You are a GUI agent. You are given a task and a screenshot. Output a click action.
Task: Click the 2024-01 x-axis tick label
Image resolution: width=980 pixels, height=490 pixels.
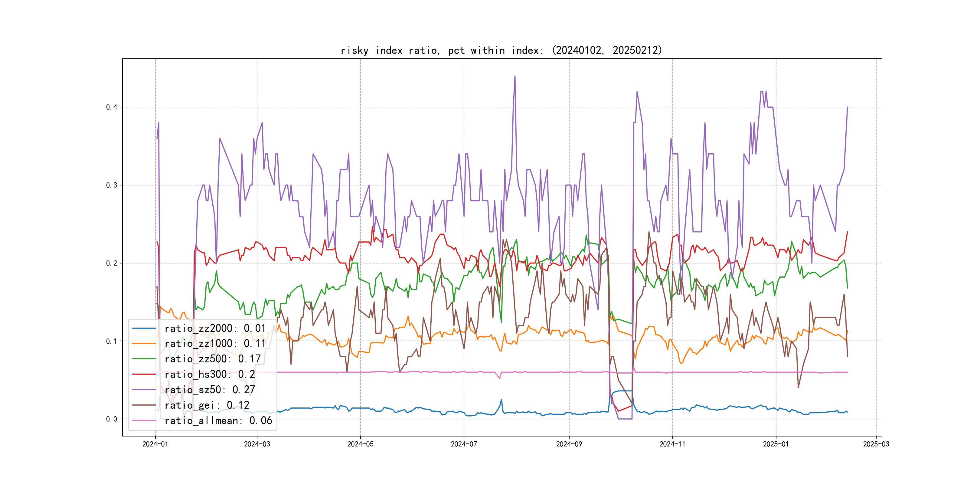click(155, 444)
